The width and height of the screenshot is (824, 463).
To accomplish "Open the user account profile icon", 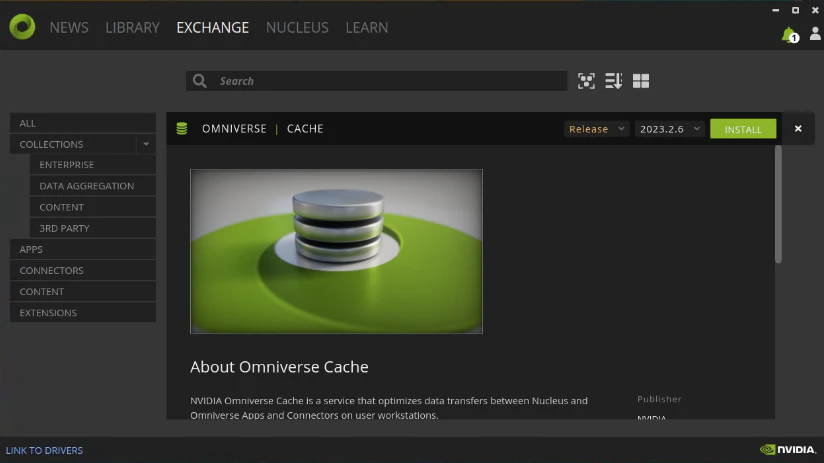I will pyautogui.click(x=815, y=34).
